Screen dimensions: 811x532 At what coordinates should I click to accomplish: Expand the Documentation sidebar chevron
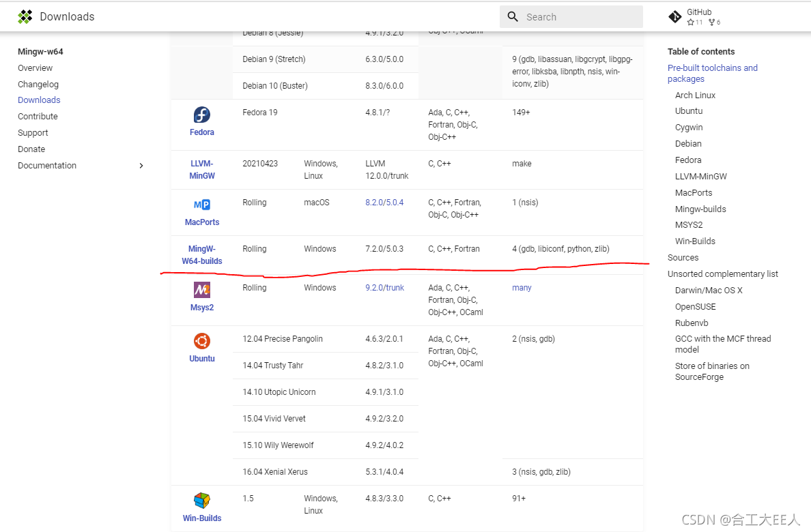(141, 166)
